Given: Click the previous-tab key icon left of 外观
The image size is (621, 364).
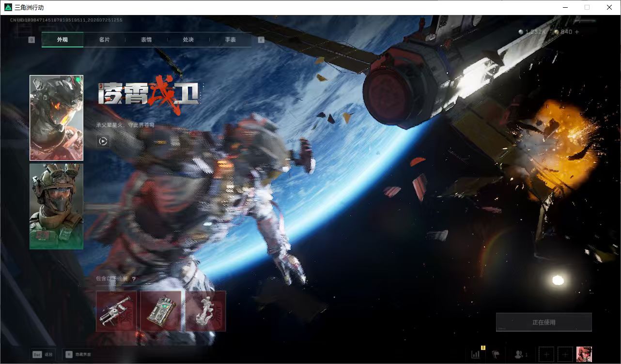Looking at the screenshot, I should 31,40.
